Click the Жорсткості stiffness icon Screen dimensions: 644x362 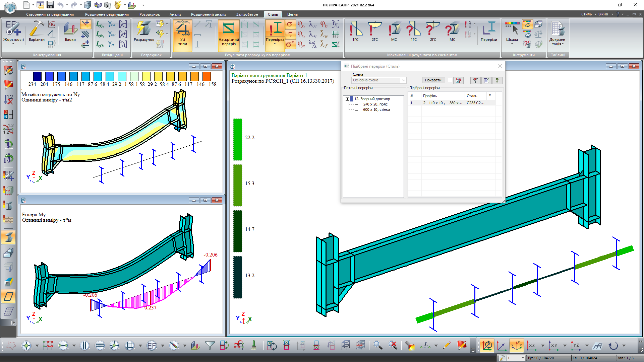coord(13,29)
